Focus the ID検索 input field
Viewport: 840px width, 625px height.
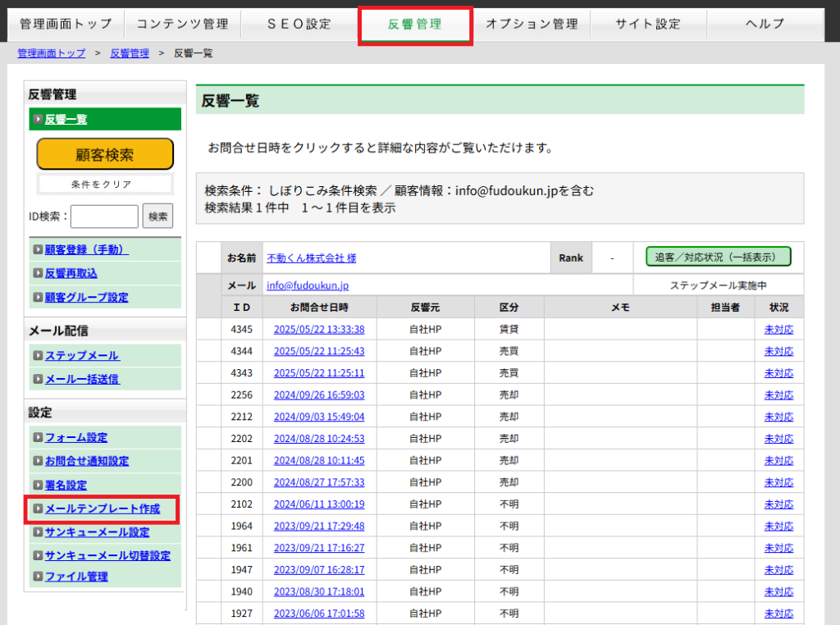104,217
